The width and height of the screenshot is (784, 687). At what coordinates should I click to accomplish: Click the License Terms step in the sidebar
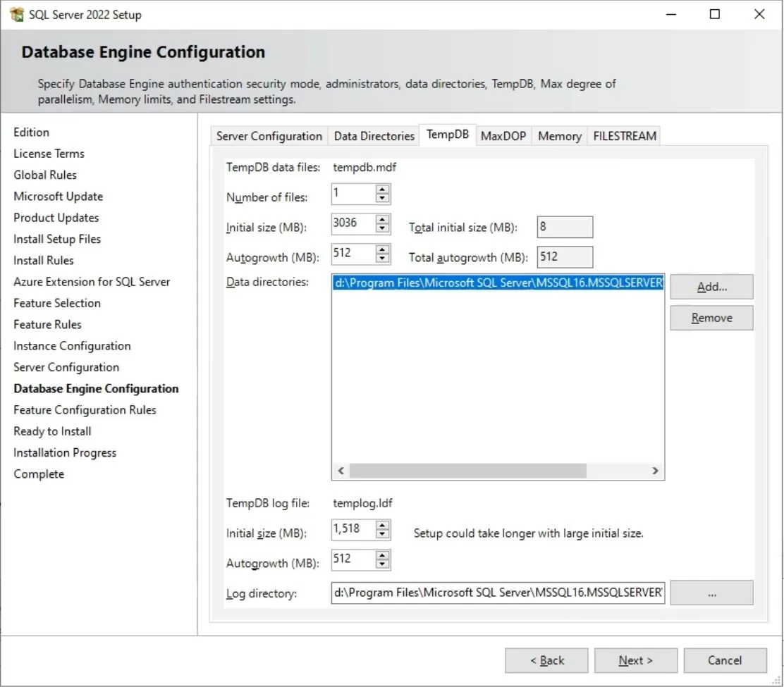coord(49,154)
